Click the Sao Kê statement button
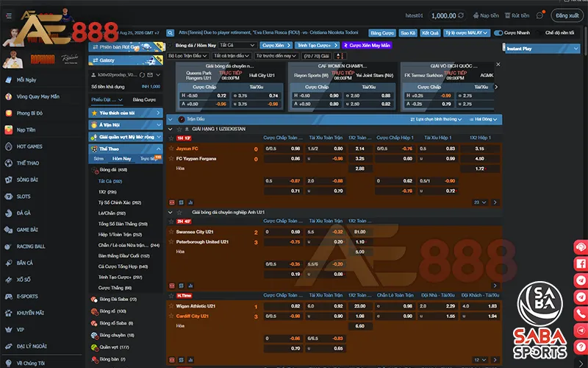588x368 pixels. [x=408, y=33]
